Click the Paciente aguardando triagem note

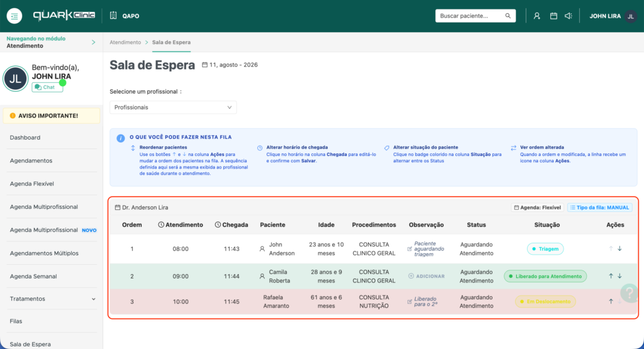[x=429, y=249]
